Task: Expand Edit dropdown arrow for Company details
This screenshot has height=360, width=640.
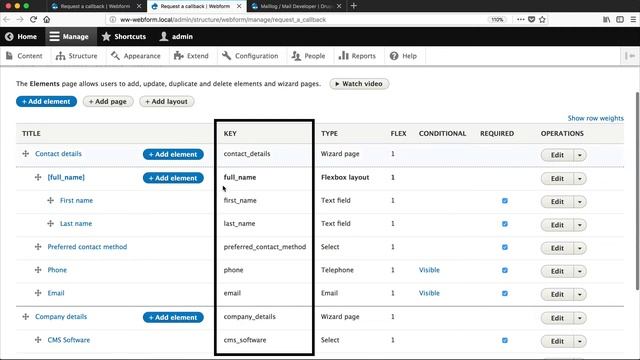Action: click(x=580, y=318)
